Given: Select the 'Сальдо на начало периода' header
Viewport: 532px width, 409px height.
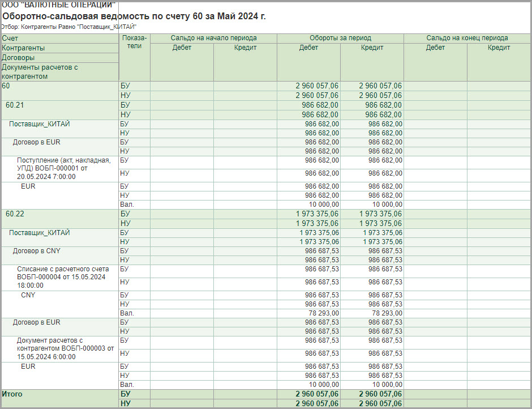Looking at the screenshot, I should point(214,38).
